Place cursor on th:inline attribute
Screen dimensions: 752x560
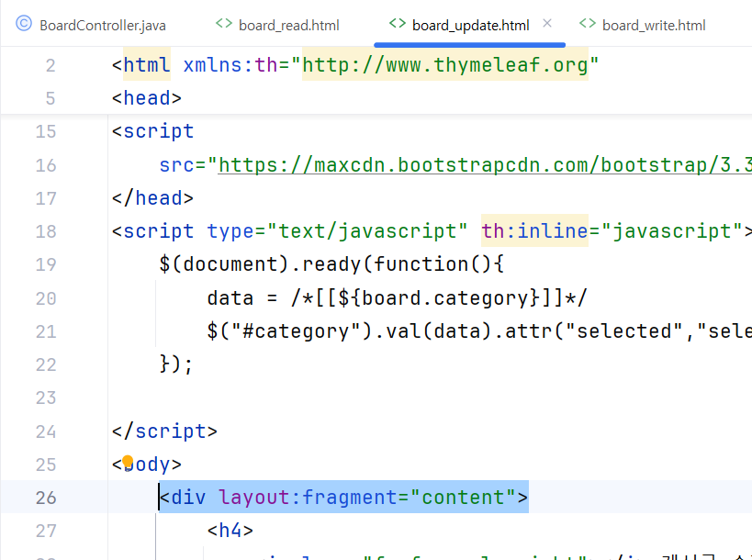click(x=534, y=231)
